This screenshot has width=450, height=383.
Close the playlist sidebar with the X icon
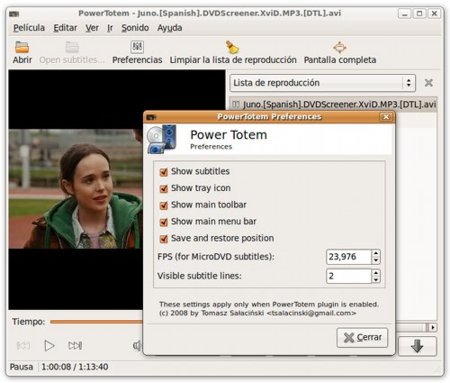pyautogui.click(x=429, y=83)
